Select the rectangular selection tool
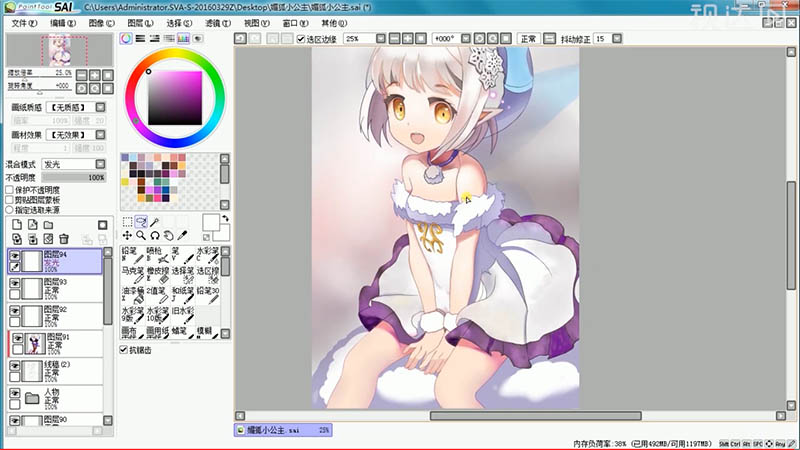The height and width of the screenshot is (450, 800). click(x=128, y=221)
